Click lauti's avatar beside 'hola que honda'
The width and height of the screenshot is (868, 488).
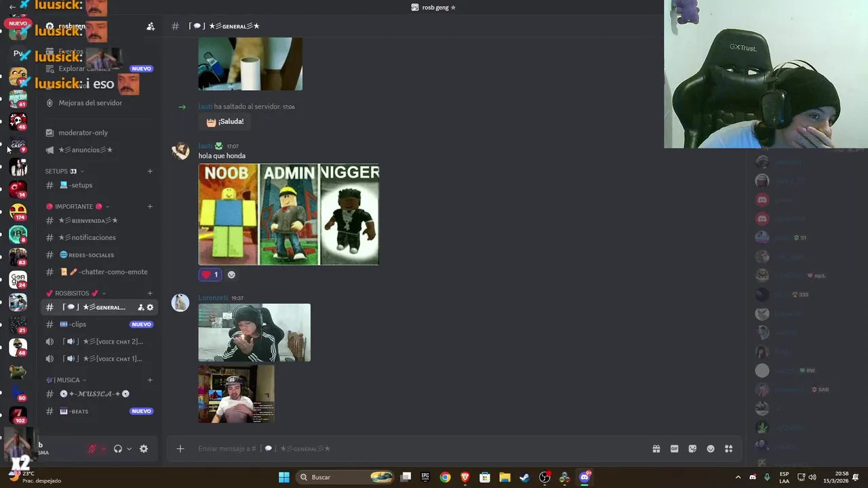tap(180, 150)
